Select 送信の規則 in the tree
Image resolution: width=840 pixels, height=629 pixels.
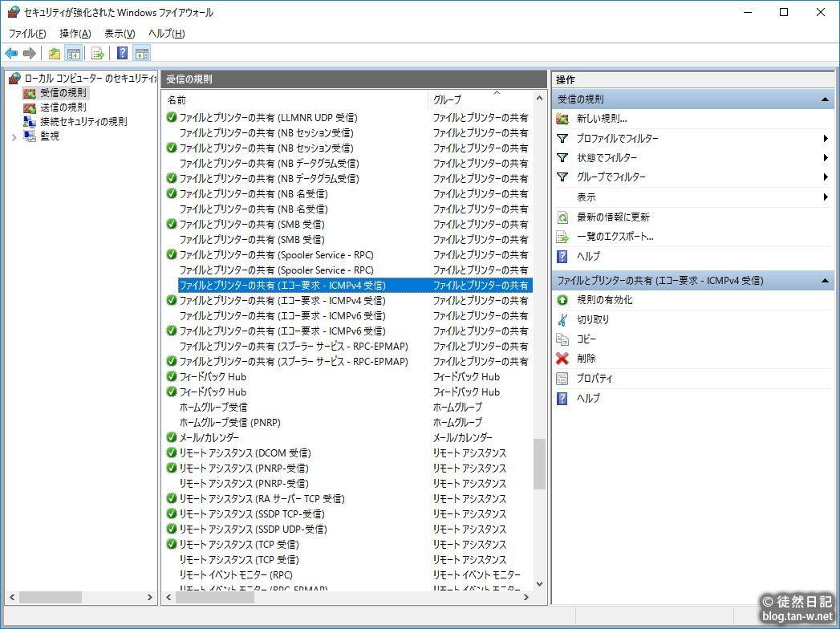click(x=63, y=108)
